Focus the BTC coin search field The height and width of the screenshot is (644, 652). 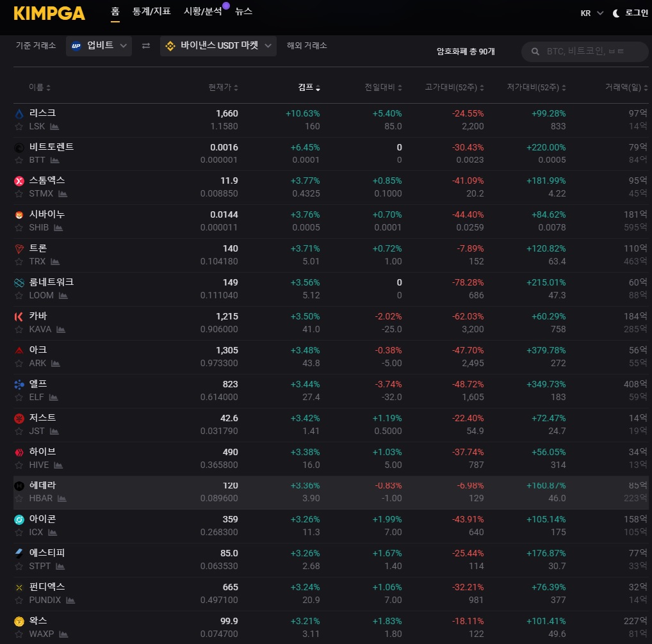pyautogui.click(x=585, y=51)
